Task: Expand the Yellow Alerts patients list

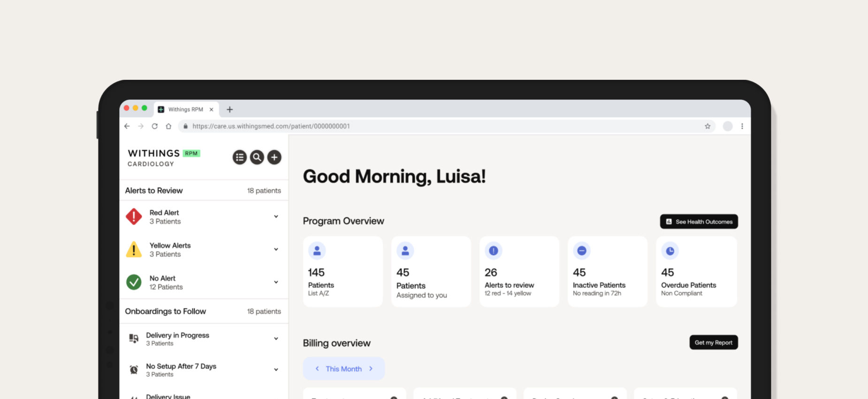Action: tap(276, 249)
